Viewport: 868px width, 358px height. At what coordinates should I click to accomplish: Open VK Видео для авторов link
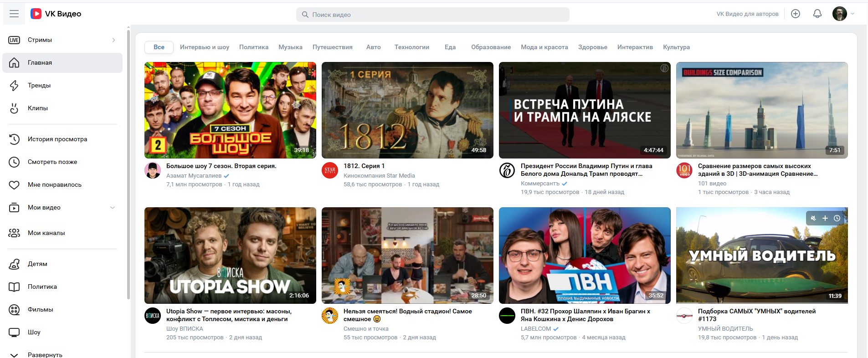(747, 14)
